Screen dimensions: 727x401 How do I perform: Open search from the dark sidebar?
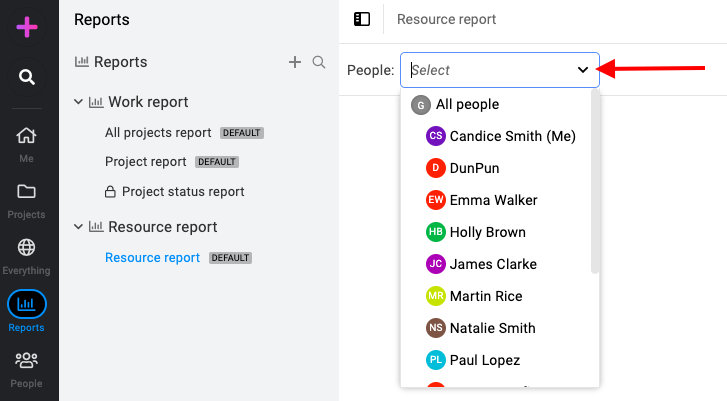27,76
